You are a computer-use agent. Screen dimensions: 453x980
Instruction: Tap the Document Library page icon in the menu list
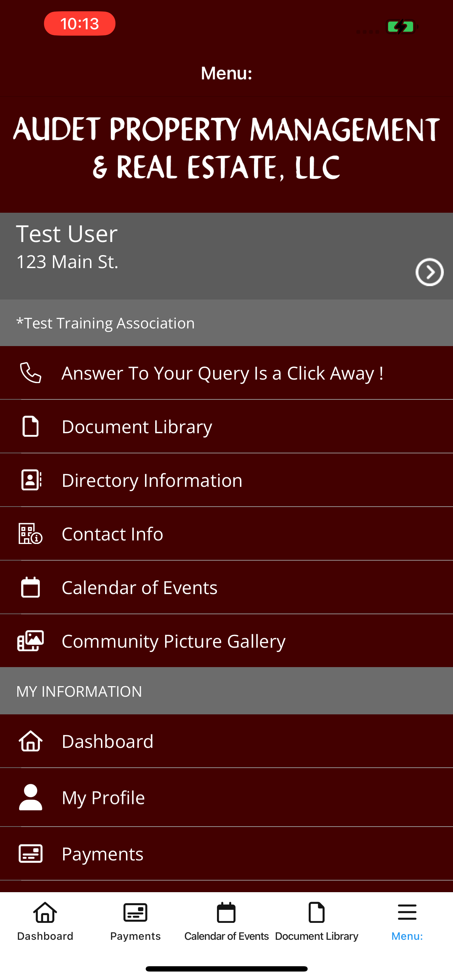point(30,426)
